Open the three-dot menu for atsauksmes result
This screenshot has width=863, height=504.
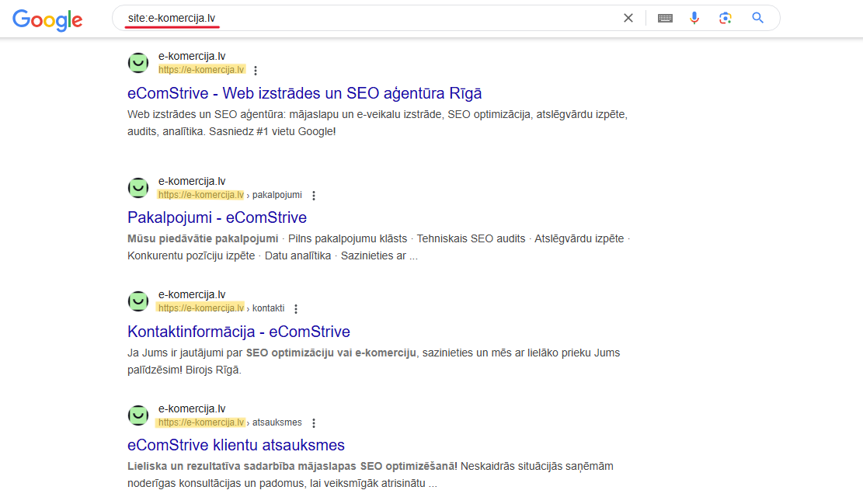click(313, 423)
